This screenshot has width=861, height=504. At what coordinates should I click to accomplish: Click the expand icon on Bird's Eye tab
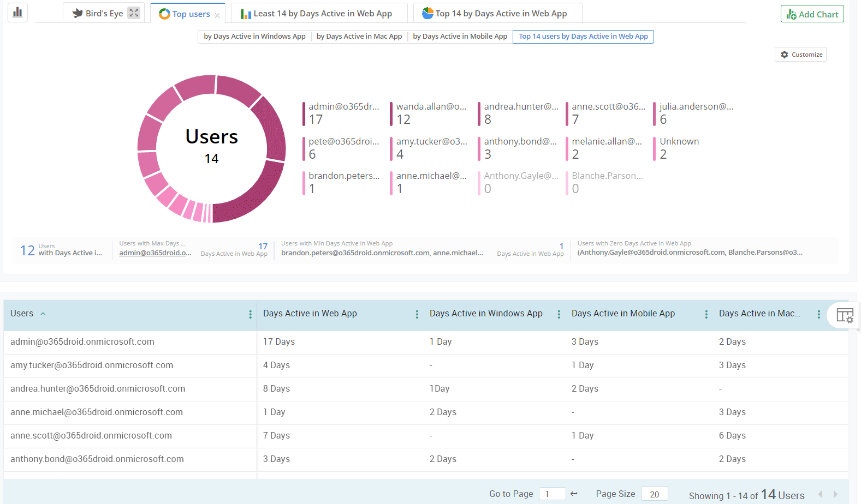click(x=134, y=13)
